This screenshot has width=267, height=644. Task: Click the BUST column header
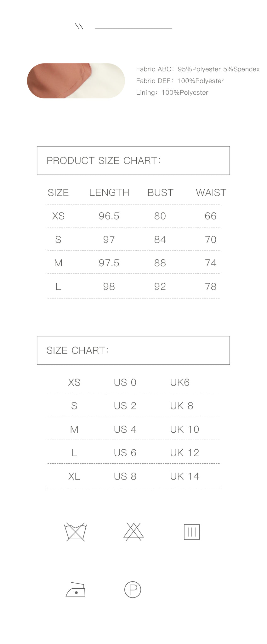coord(160,192)
